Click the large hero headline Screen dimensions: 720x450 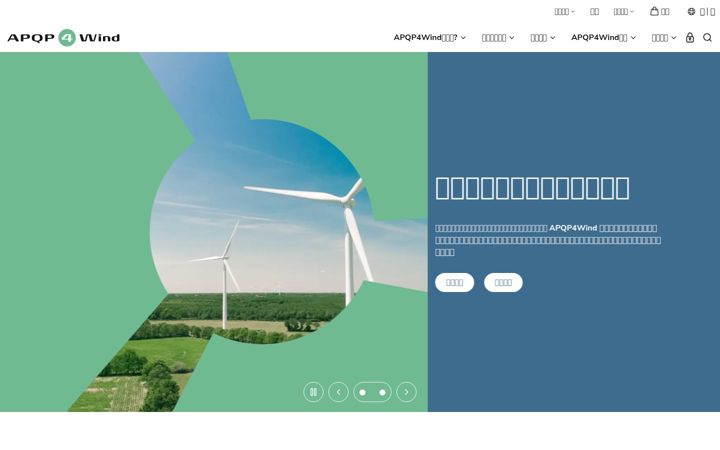pyautogui.click(x=532, y=188)
